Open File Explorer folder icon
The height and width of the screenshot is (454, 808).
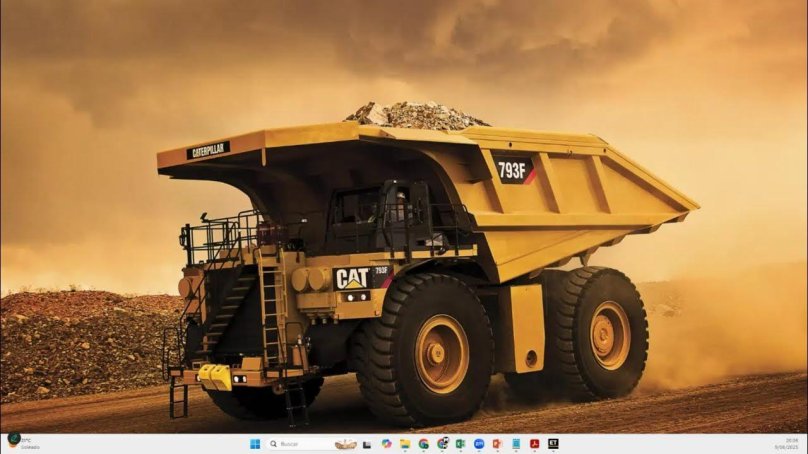coord(405,443)
